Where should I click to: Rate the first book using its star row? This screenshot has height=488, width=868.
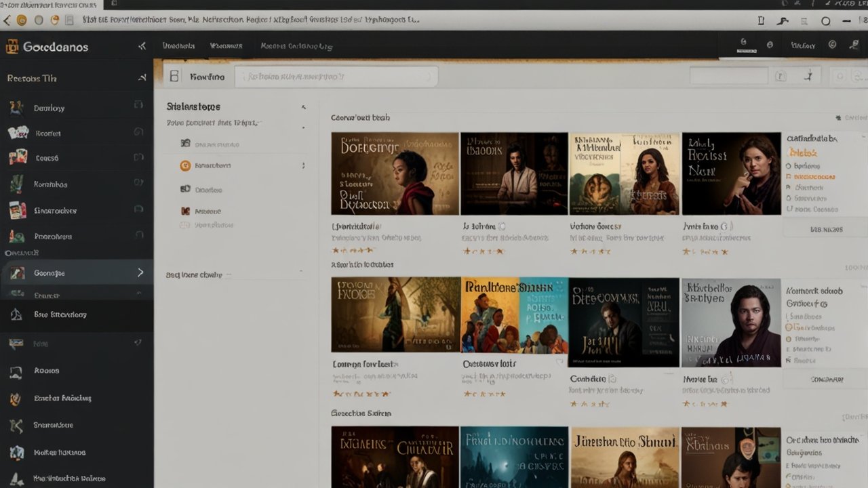click(351, 251)
